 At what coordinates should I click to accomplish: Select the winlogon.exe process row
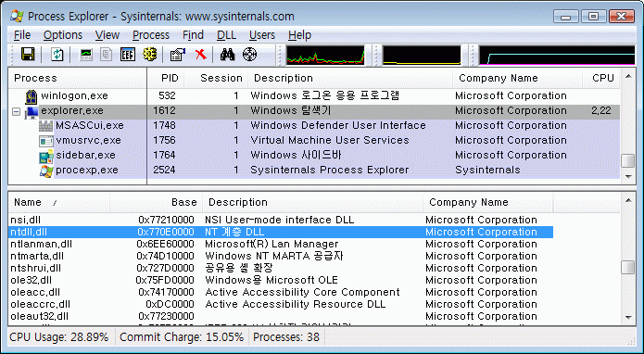pyautogui.click(x=315, y=96)
